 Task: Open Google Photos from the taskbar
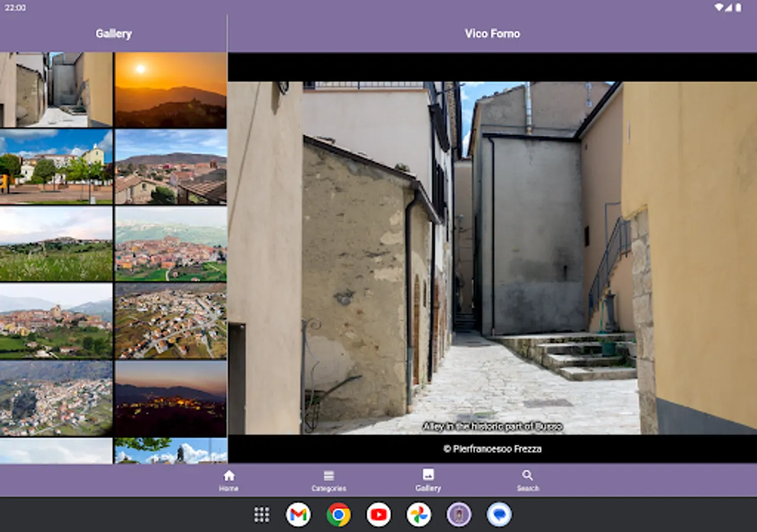click(x=419, y=515)
